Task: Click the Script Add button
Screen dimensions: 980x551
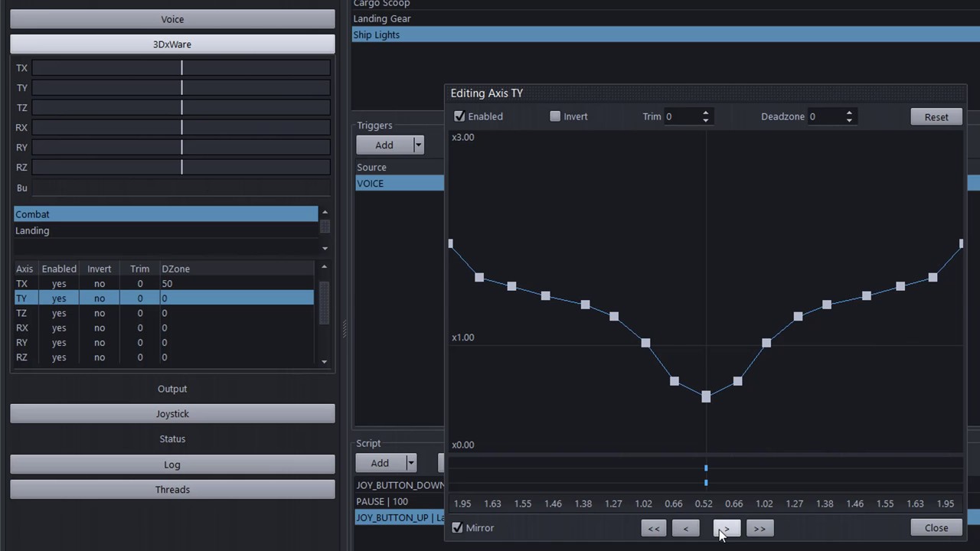Action: (380, 463)
